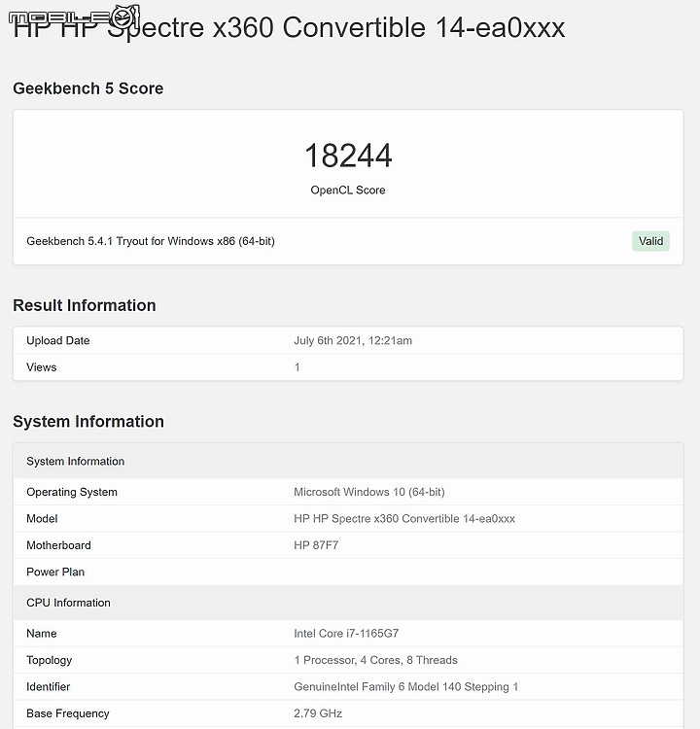
Task: Click Geekbench 5.4.1 Tryout for Windows text
Action: 151,241
